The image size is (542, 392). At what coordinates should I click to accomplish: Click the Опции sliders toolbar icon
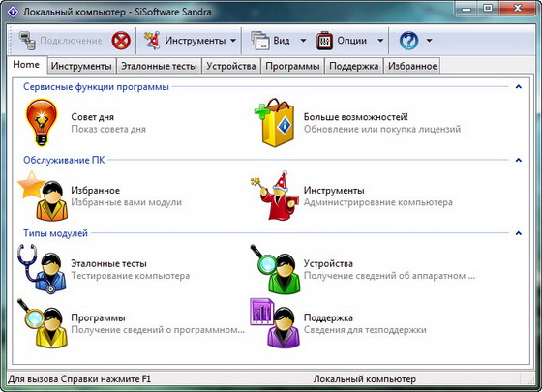(x=324, y=41)
